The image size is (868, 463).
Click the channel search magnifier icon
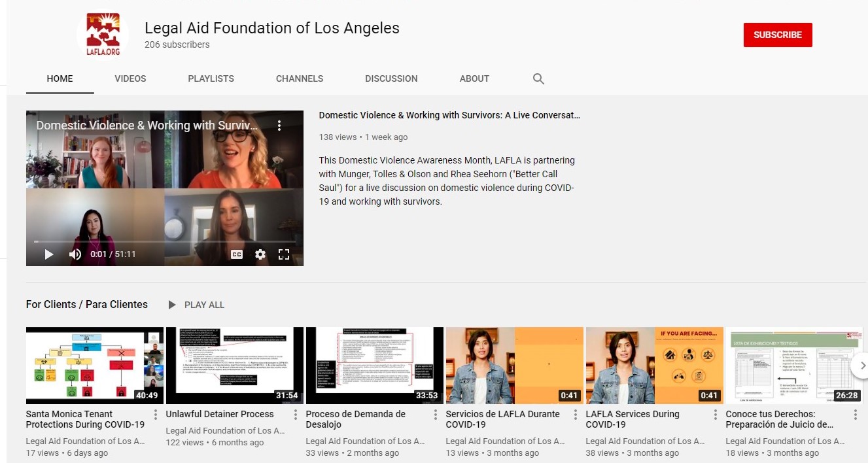[538, 78]
